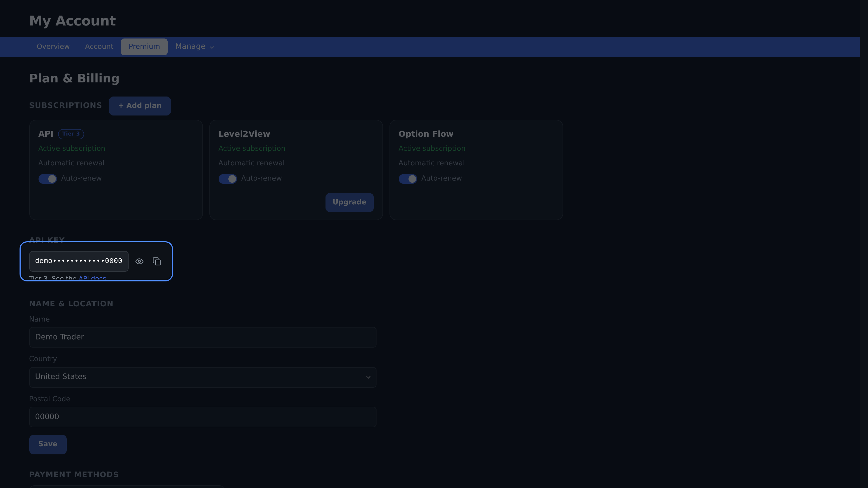Select the Premium tab
The image size is (868, 488).
pos(144,46)
